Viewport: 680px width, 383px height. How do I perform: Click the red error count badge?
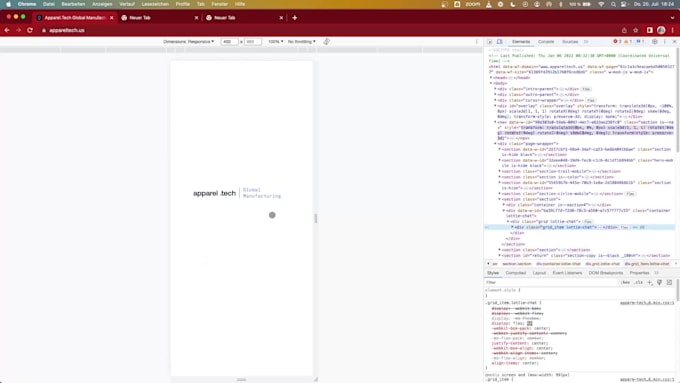(x=618, y=42)
